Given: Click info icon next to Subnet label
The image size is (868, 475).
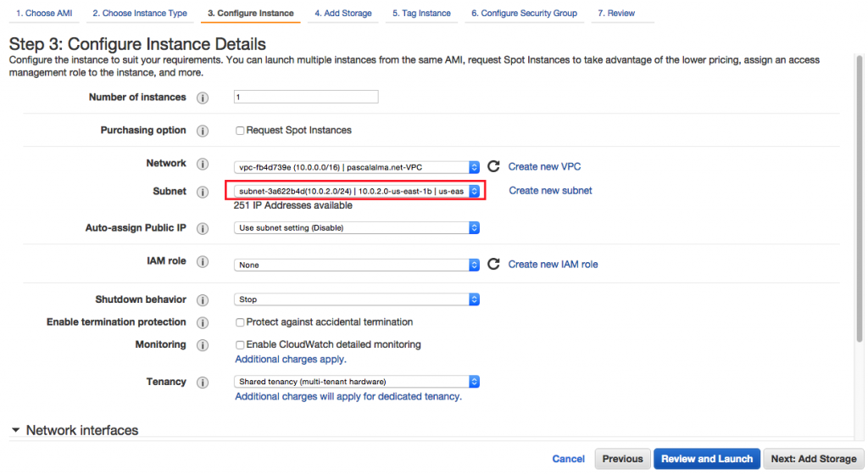Looking at the screenshot, I should [x=203, y=192].
